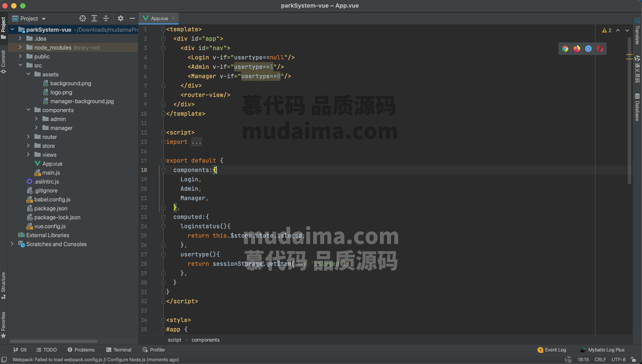Open the Profiler tool window

pos(154,350)
